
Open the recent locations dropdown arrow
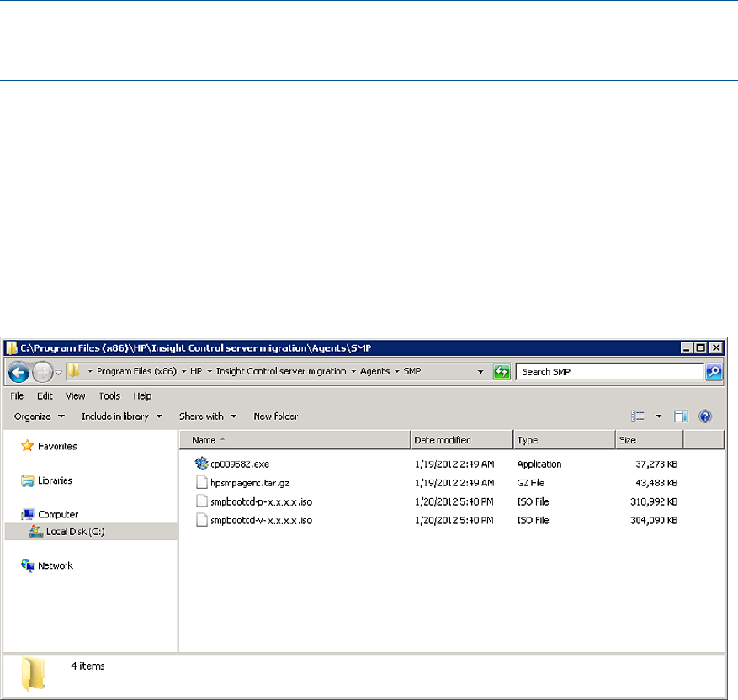click(x=59, y=373)
